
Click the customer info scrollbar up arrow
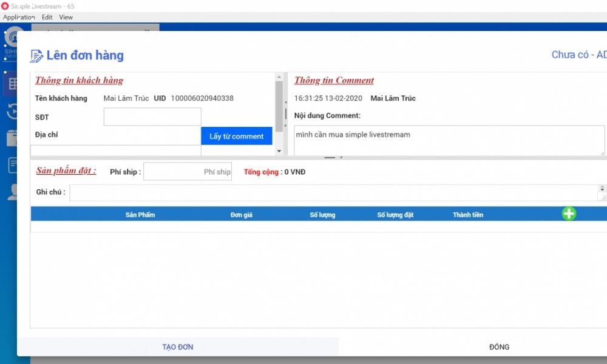[279, 77]
